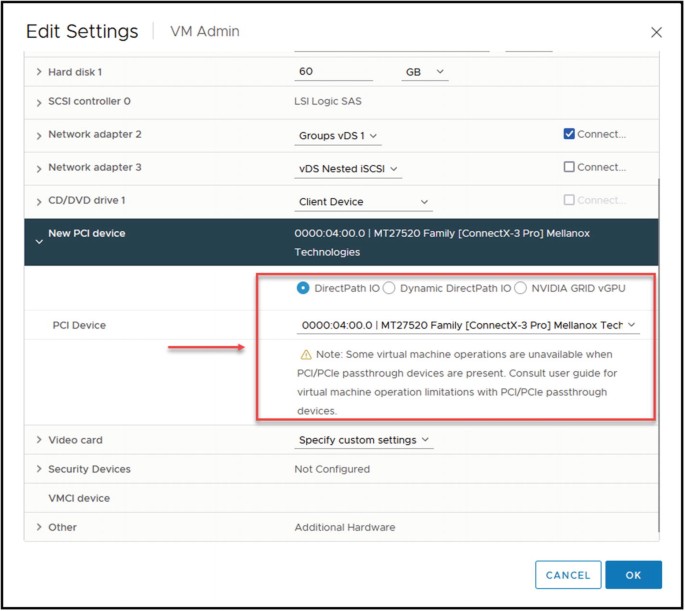Select Dynamic DirectPath IO option
The image size is (685, 611).
389,289
